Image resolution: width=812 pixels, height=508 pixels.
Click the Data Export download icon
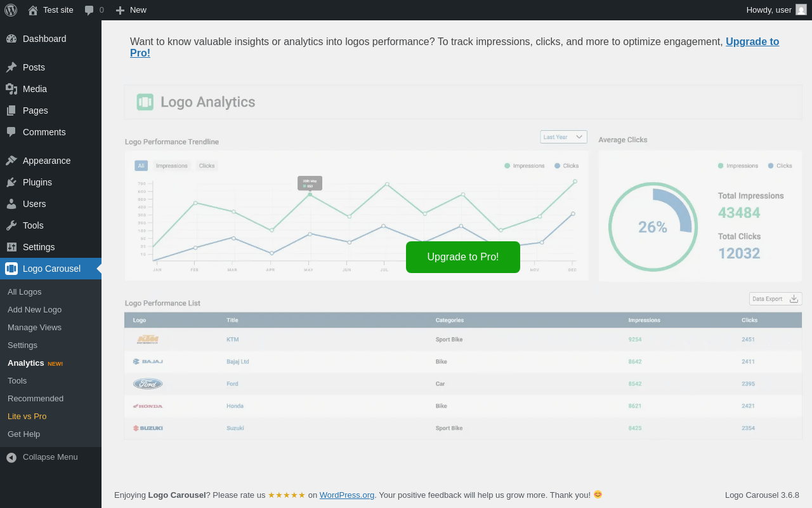794,298
